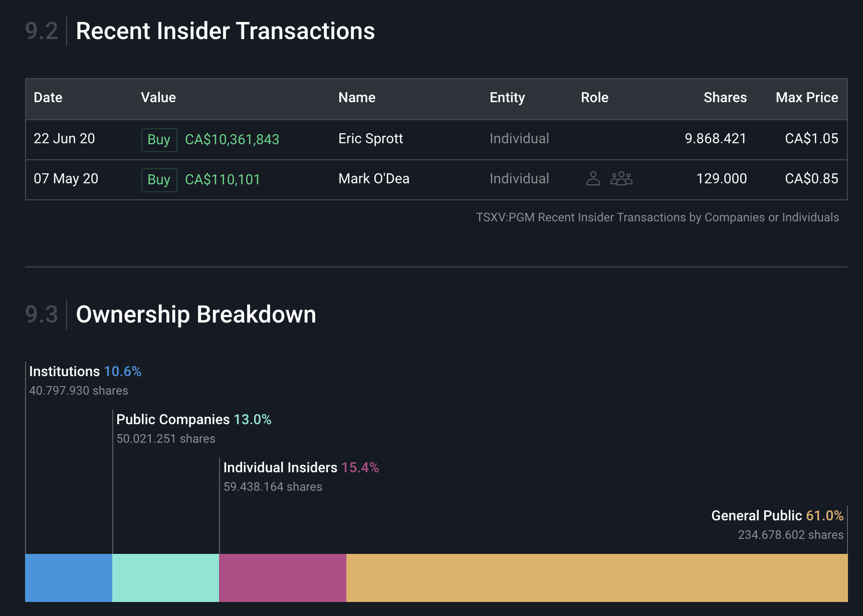Click the Institutions 10.6% ownership label
863x616 pixels.
click(85, 372)
